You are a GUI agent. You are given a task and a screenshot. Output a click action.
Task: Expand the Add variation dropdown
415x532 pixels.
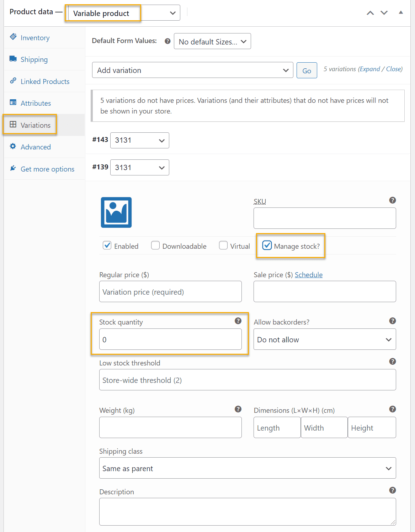point(193,70)
